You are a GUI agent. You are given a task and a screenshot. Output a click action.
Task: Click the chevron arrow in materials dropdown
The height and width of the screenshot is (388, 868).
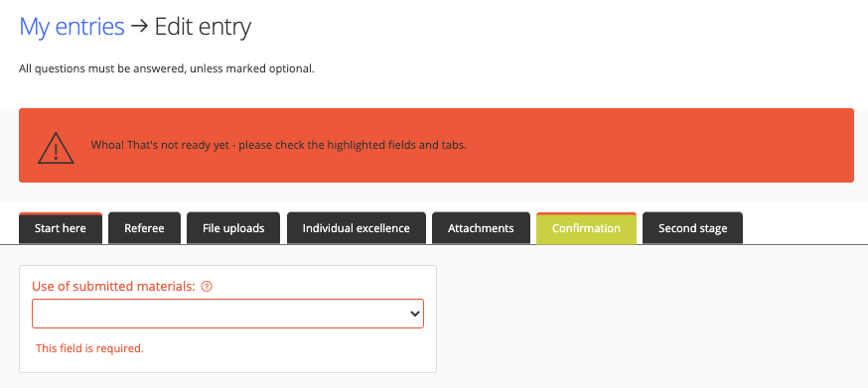click(414, 314)
